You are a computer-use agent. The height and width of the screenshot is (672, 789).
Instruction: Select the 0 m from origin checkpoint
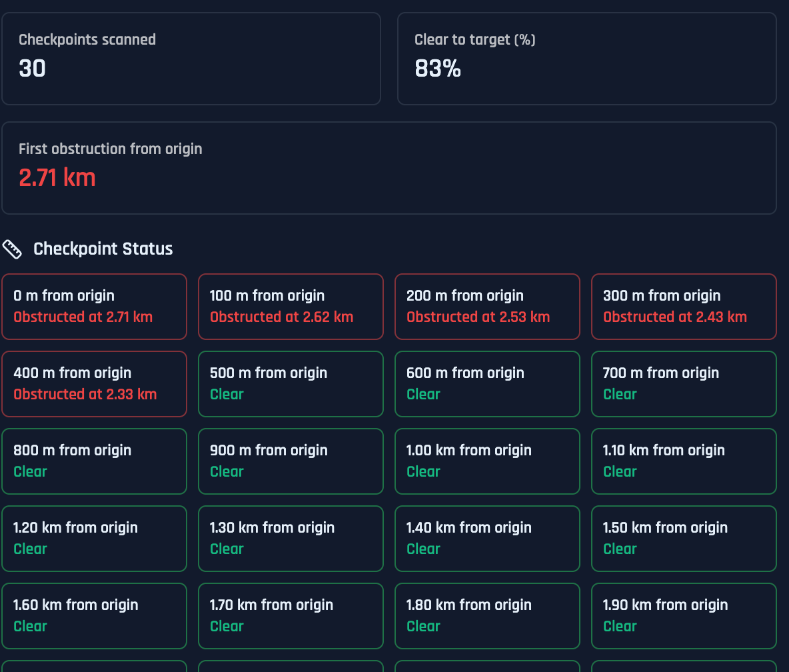pos(94,307)
